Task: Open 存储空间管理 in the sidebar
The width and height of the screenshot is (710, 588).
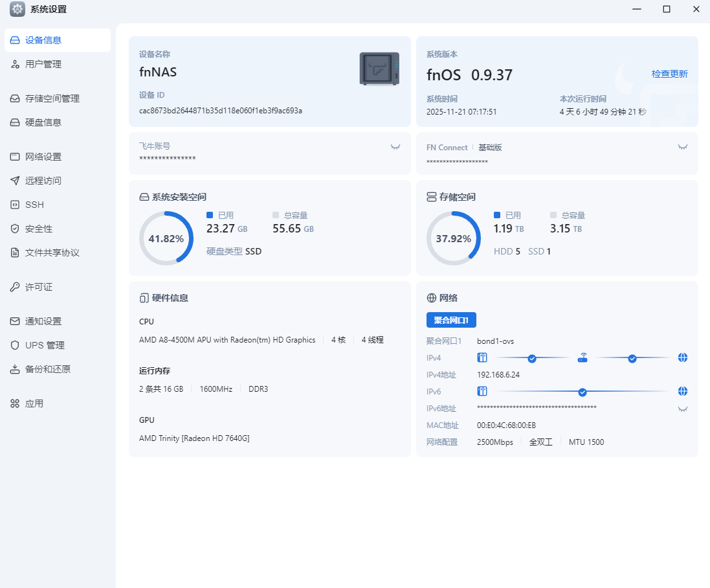Action: pyautogui.click(x=52, y=98)
